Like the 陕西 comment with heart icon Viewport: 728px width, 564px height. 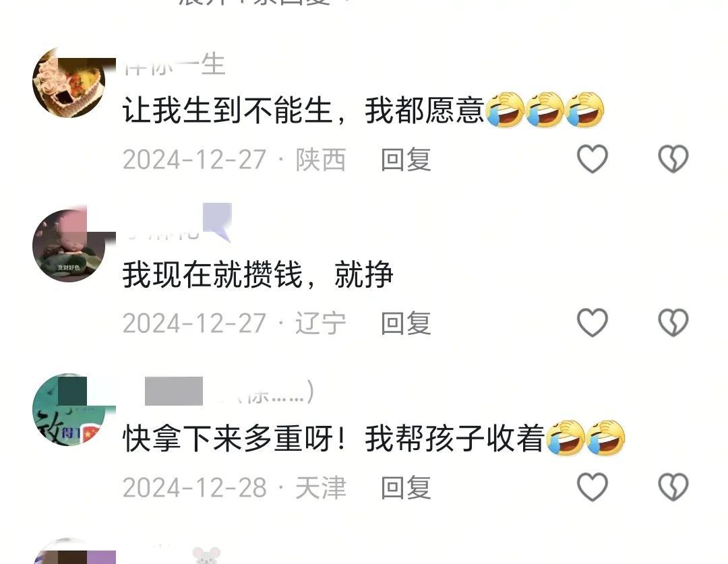(x=592, y=159)
